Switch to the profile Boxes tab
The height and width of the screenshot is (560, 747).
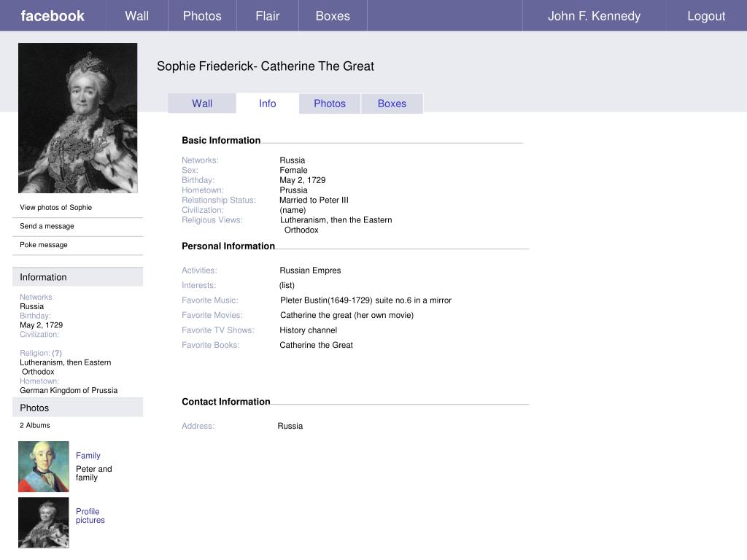tap(392, 104)
